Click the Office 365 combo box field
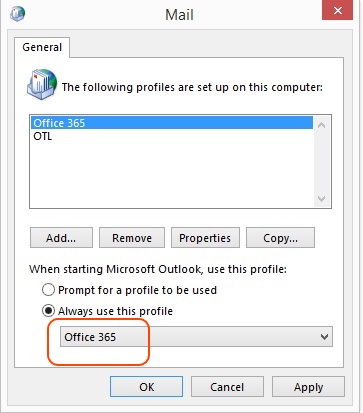363x413 pixels. pyautogui.click(x=196, y=337)
